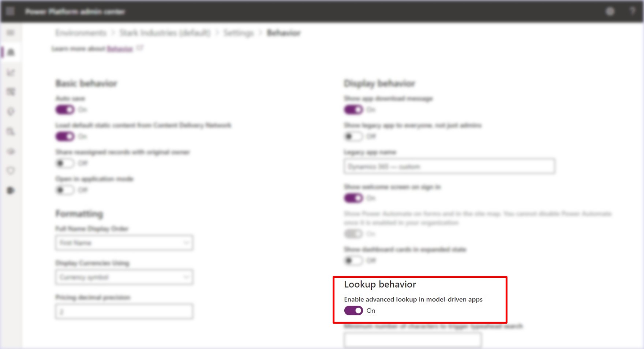Image resolution: width=644 pixels, height=349 pixels.
Task: Navigate to Settings in the breadcrumb
Action: 239,33
